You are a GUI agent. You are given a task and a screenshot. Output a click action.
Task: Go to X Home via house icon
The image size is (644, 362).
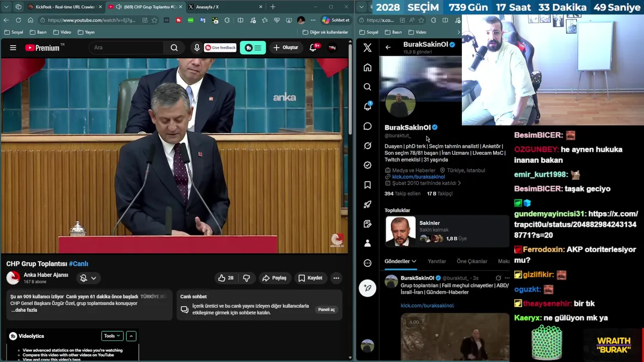[x=367, y=67]
